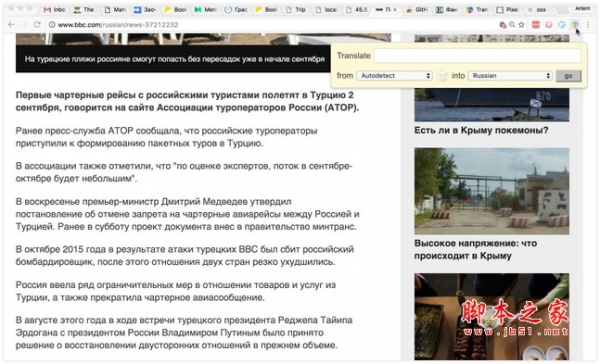
Task: Switch to the Pixel tab
Action: [x=507, y=10]
